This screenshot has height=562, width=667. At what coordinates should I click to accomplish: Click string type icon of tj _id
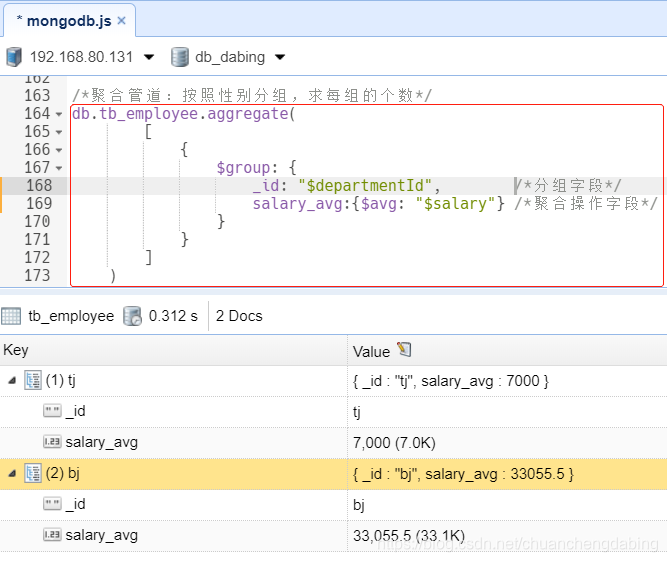pos(52,411)
